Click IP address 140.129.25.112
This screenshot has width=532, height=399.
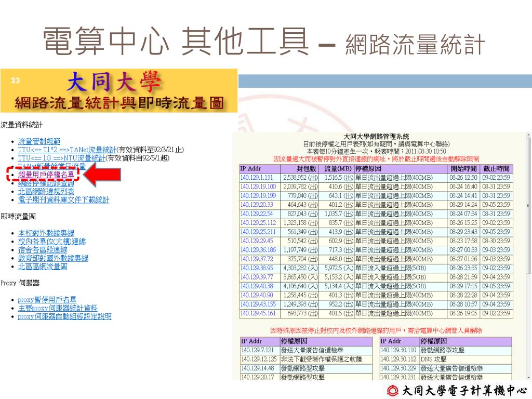[258, 223]
